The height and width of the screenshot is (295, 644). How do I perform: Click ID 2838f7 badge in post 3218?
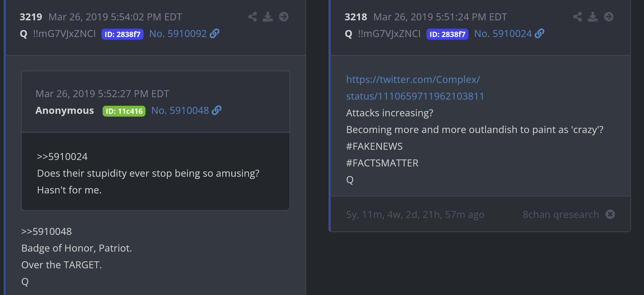point(447,34)
